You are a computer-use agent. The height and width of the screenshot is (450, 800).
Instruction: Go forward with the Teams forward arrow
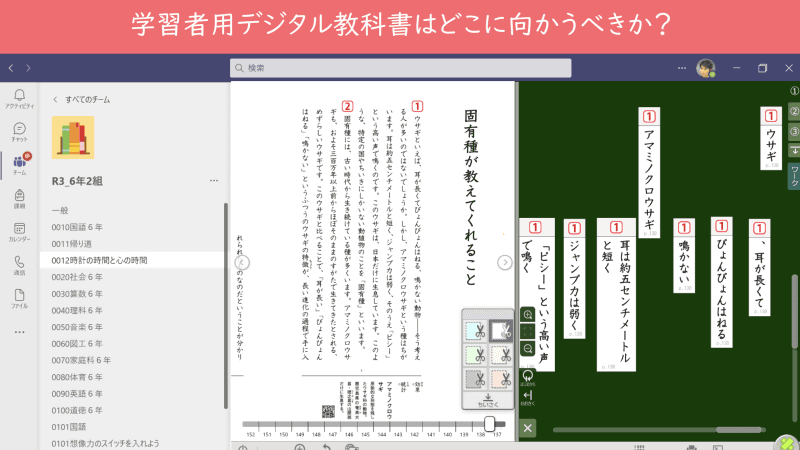[28, 68]
